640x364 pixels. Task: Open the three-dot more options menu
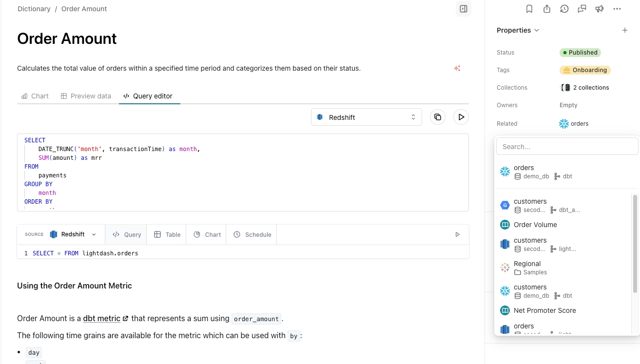pos(617,9)
